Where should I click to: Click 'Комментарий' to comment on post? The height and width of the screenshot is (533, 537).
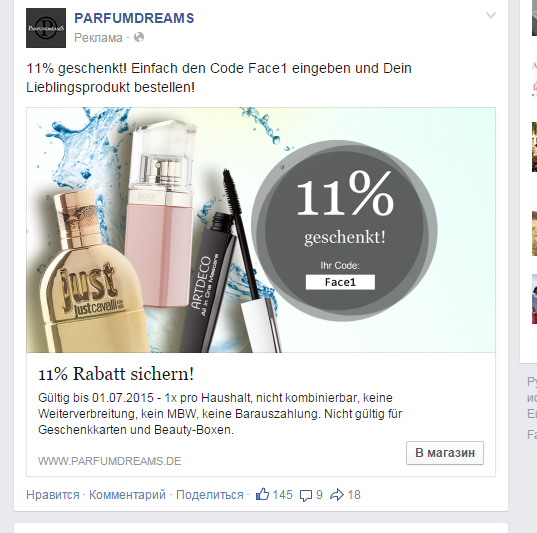point(127,495)
